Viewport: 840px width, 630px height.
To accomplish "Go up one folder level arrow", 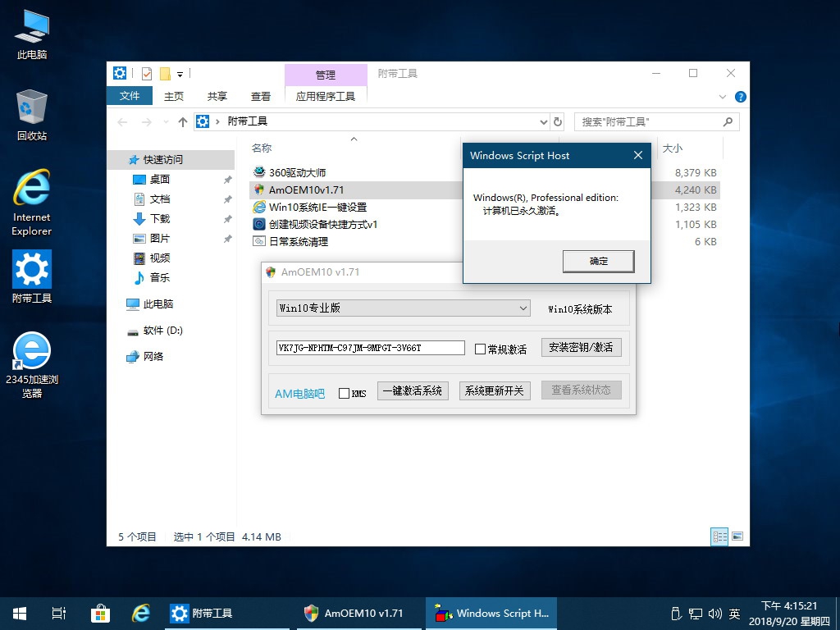I will pos(183,122).
